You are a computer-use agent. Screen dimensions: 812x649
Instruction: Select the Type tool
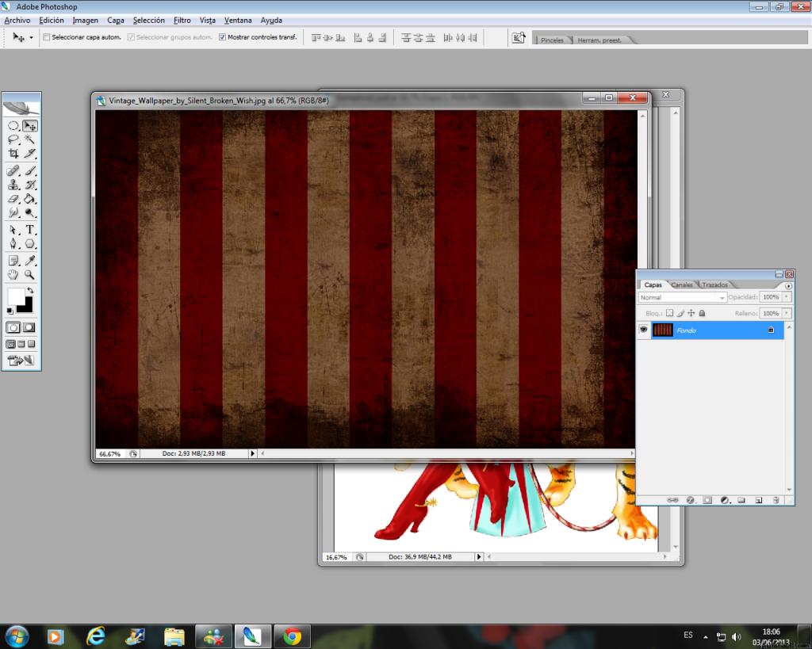(x=30, y=230)
